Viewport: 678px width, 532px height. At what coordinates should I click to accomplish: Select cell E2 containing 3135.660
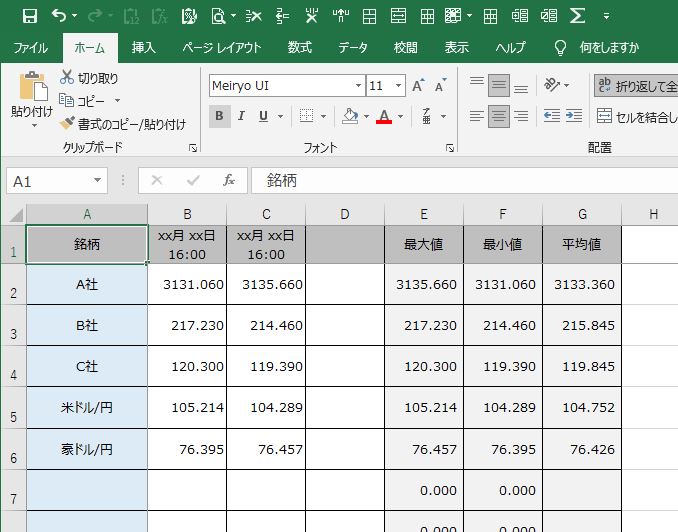[424, 285]
